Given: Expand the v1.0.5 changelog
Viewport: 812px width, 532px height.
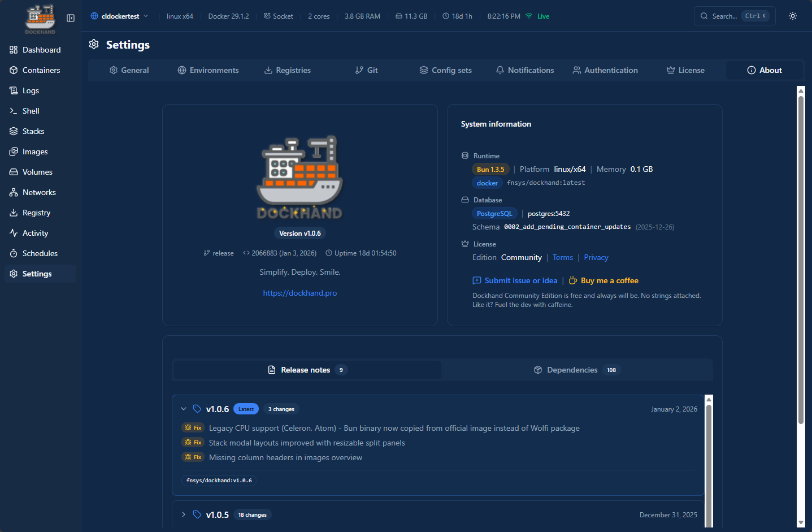Looking at the screenshot, I should click(184, 514).
